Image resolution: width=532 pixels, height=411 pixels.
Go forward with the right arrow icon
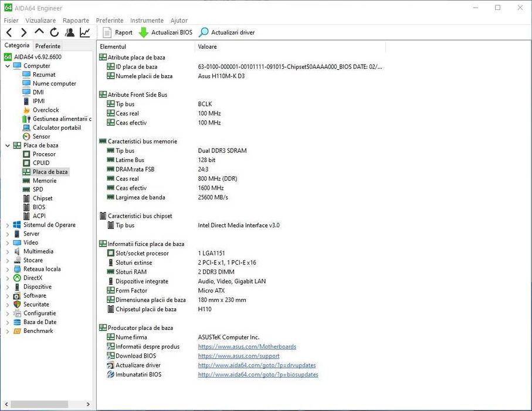pyautogui.click(x=23, y=33)
